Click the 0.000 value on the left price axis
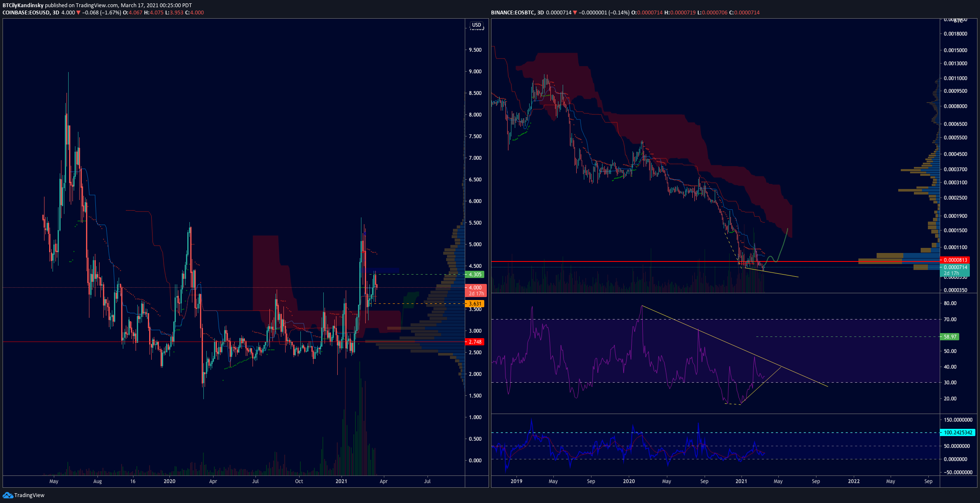 coord(475,461)
